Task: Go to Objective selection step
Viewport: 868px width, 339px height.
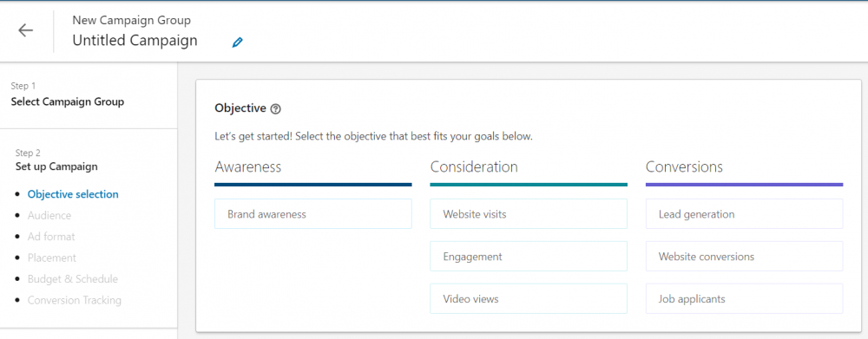Action: pyautogui.click(x=73, y=194)
